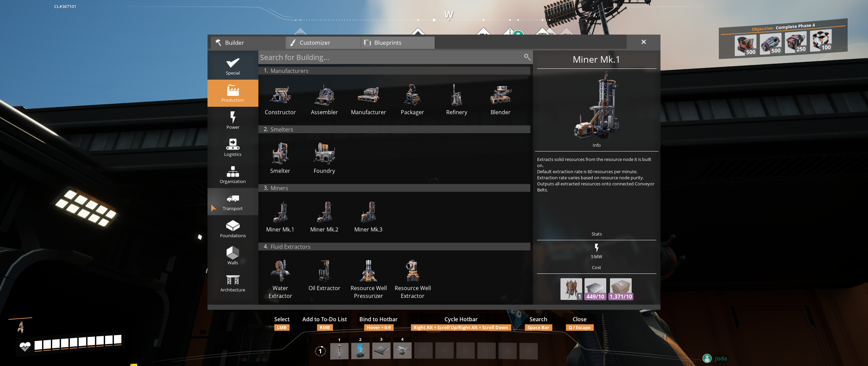Click the Q / Escape close hint

[x=579, y=327]
